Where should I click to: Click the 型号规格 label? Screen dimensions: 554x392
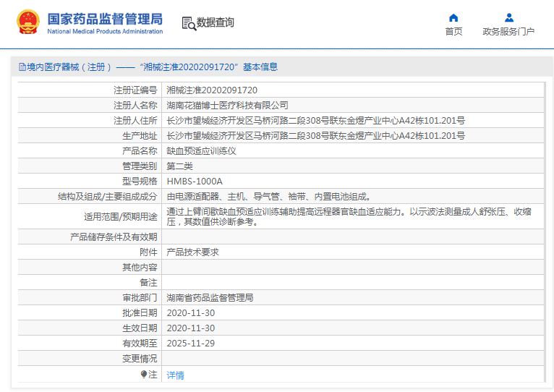coord(140,182)
